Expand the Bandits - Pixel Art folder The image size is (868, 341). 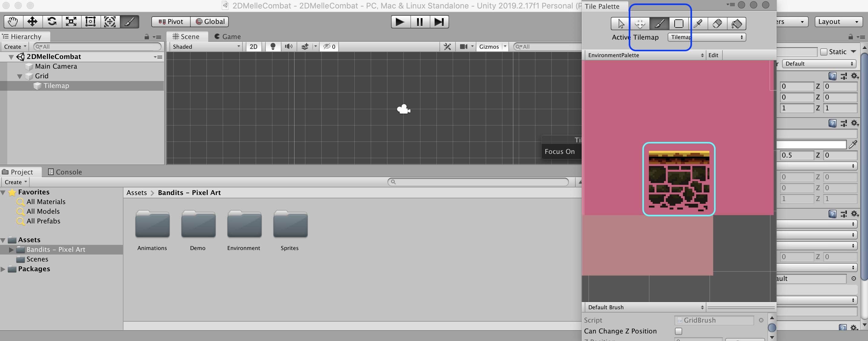tap(11, 250)
